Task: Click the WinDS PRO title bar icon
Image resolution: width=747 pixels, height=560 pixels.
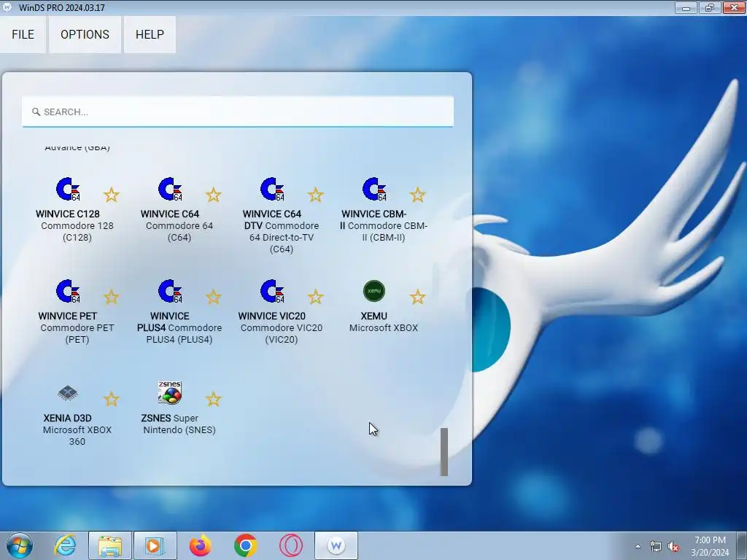Action: point(7,7)
